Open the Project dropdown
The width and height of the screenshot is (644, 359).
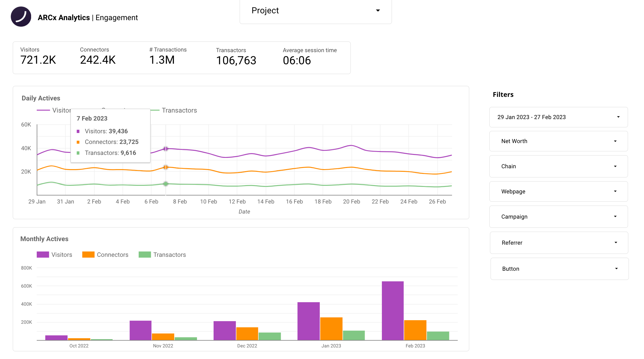click(315, 11)
